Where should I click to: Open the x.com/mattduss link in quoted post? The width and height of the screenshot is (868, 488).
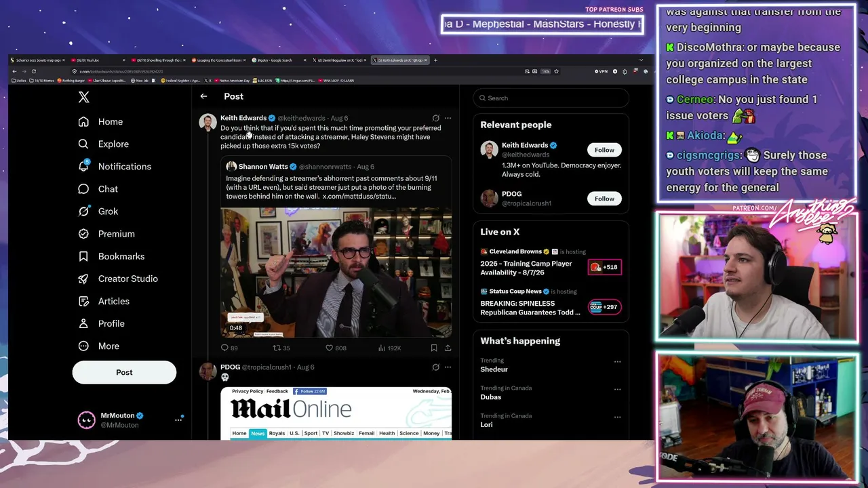[359, 197]
